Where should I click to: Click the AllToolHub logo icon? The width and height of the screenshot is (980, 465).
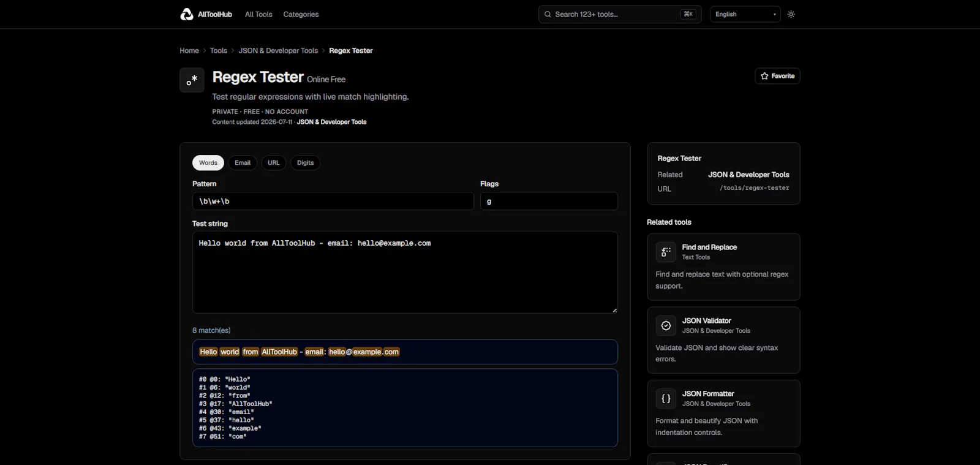tap(187, 14)
